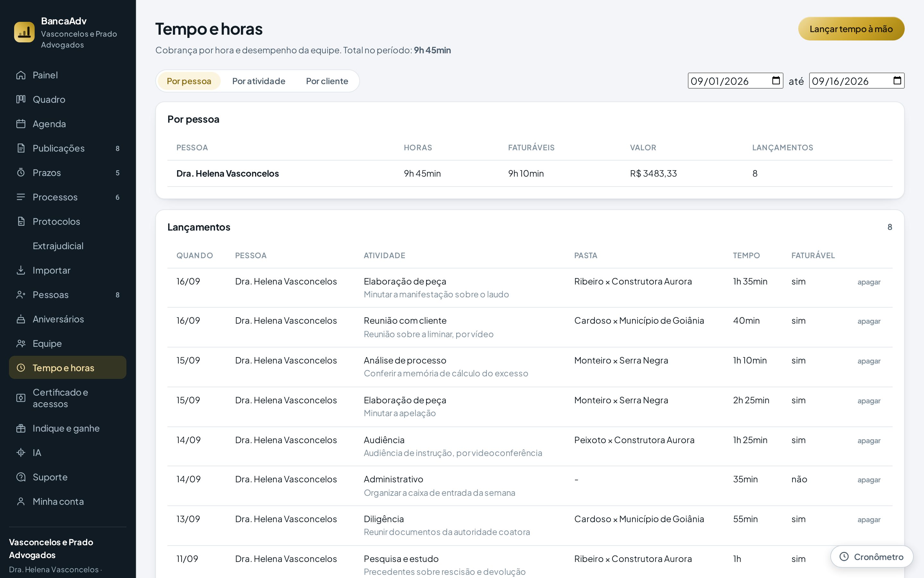This screenshot has width=924, height=578.
Task: Click the 9h 10min faturáveis cell
Action: click(x=526, y=173)
